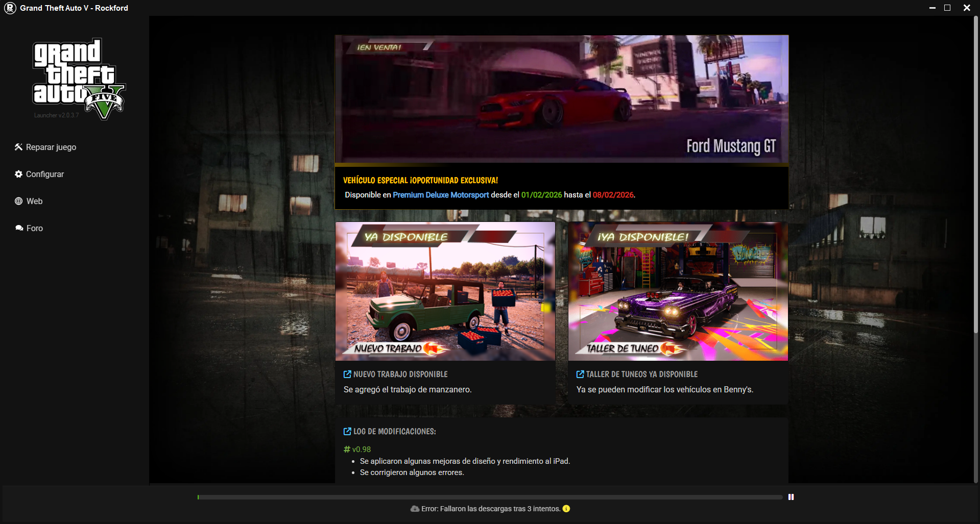Viewport: 980px width, 524px height.
Task: Click external link icon next to Log de Modificaciones
Action: [x=347, y=432]
